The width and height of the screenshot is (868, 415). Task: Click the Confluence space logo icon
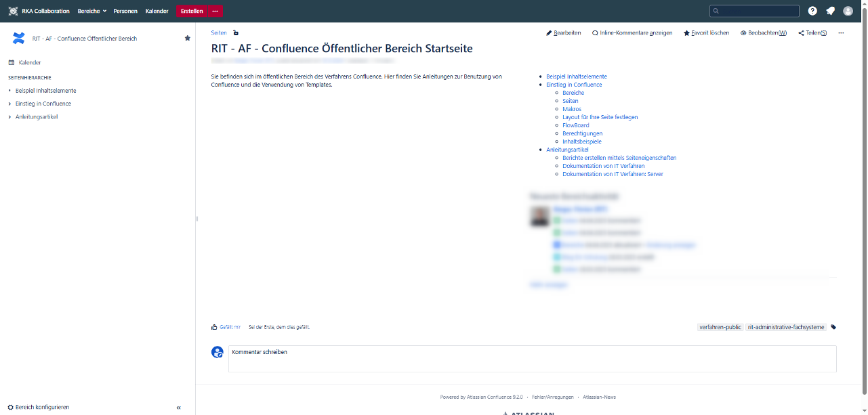pos(19,38)
